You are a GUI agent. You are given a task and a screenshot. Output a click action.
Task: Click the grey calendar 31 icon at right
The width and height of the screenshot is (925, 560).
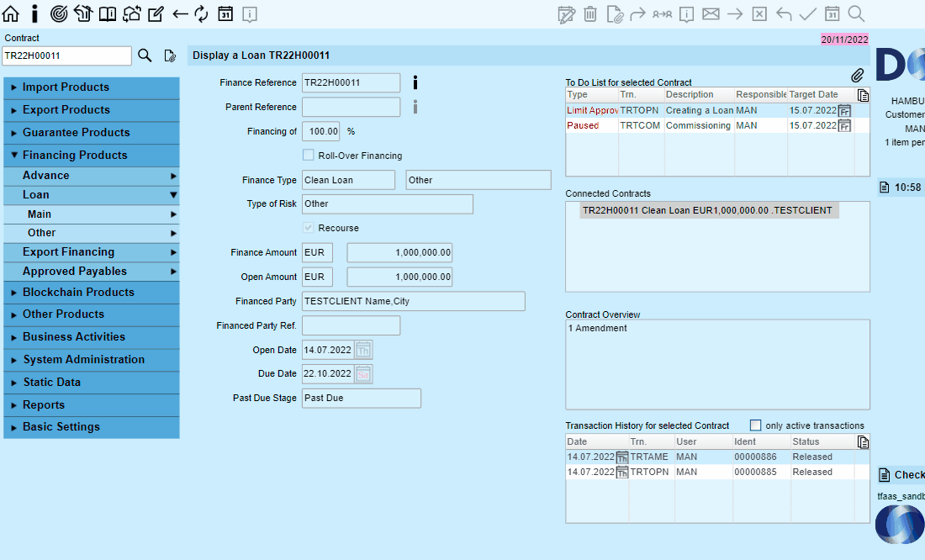point(832,13)
